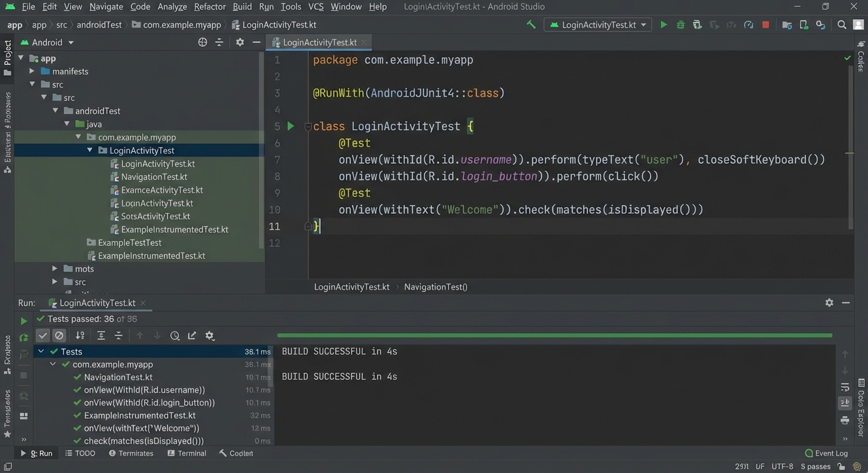Stop the running process with the red square
The height and width of the screenshot is (473, 868).
[x=766, y=25]
